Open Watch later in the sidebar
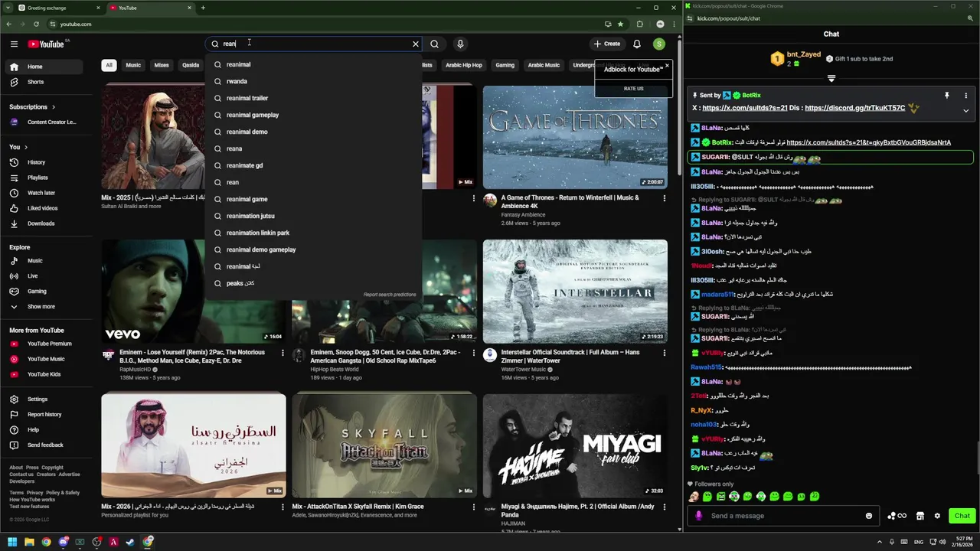Viewport: 980px width, 551px height. click(41, 193)
